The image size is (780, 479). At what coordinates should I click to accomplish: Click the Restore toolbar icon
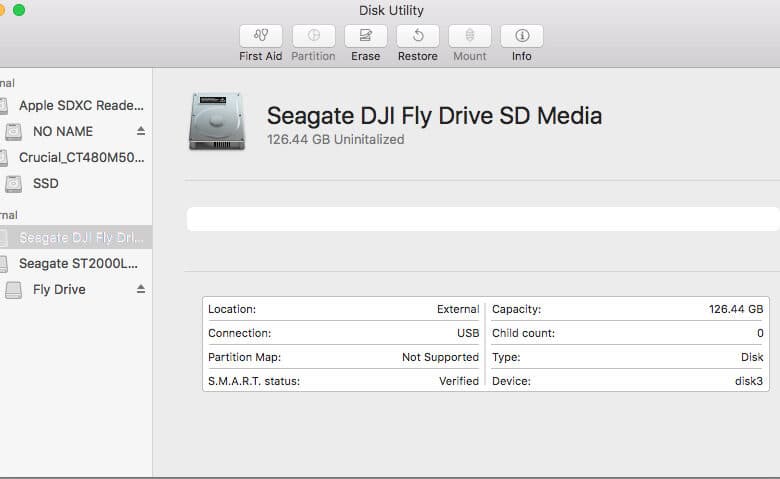click(x=418, y=36)
